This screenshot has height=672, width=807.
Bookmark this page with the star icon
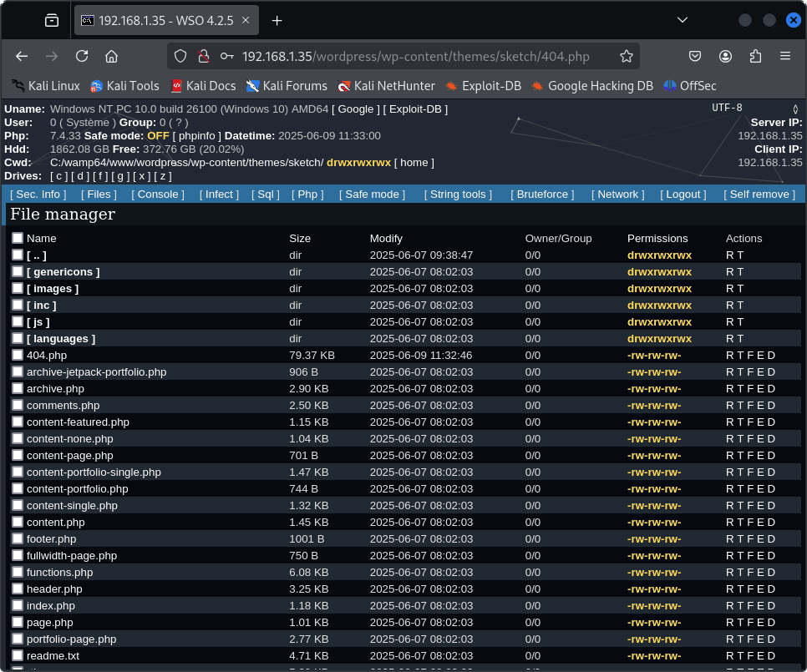coord(627,56)
